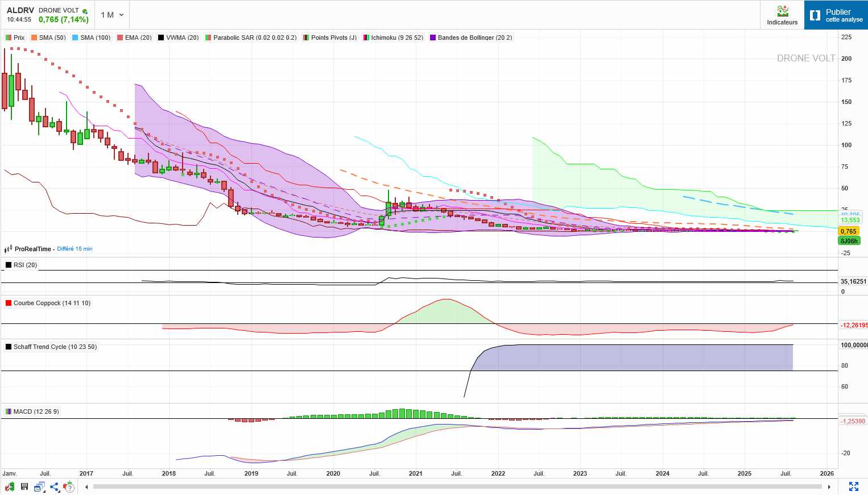Image resolution: width=868 pixels, height=495 pixels.
Task: Click the DRONE VOLT name in header
Action: tap(59, 10)
